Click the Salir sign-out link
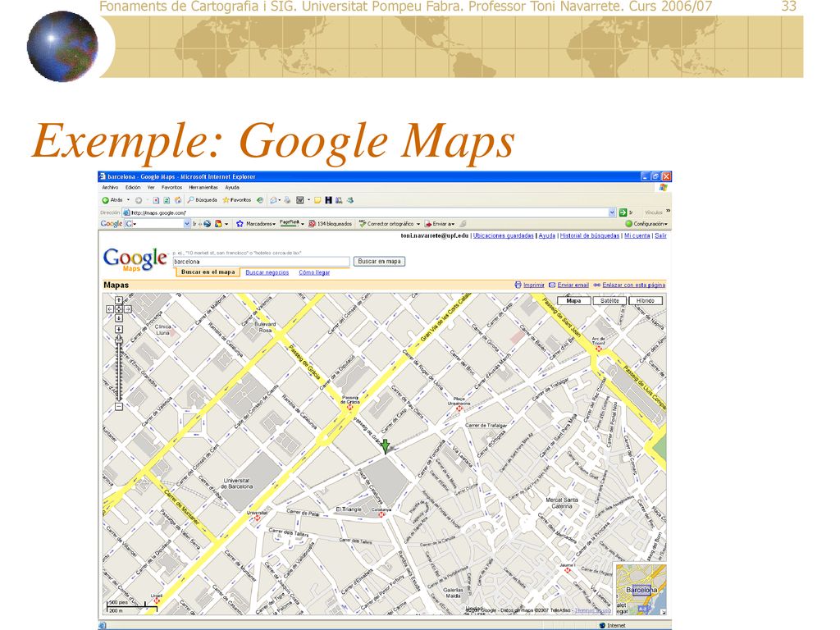The height and width of the screenshot is (630, 840). pos(660,235)
